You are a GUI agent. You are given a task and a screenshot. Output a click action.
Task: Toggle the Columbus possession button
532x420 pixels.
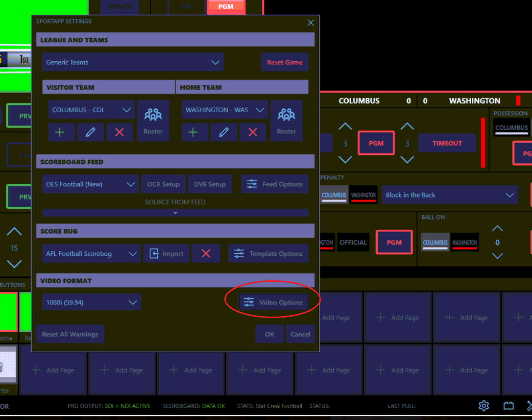(511, 127)
